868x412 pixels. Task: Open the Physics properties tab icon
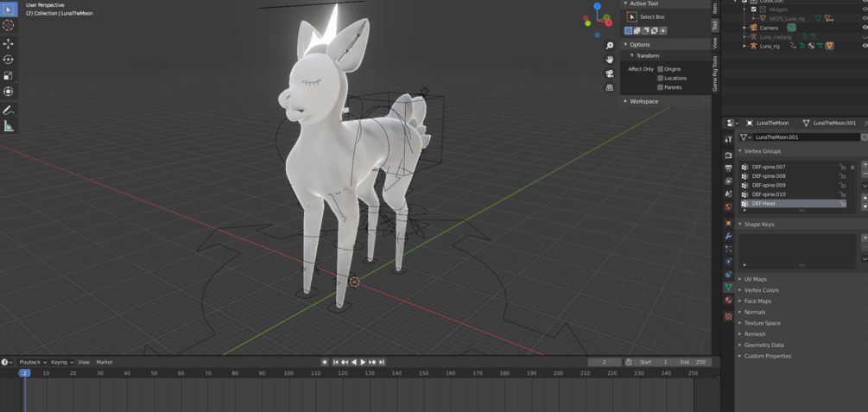pos(728,262)
